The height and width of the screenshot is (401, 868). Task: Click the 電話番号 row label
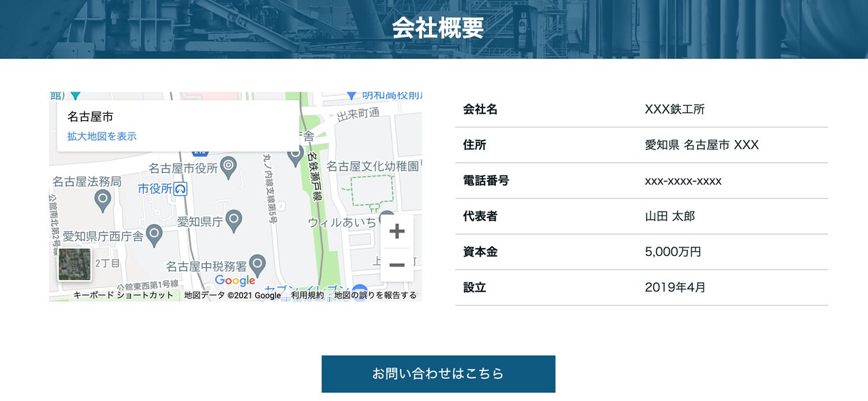486,181
